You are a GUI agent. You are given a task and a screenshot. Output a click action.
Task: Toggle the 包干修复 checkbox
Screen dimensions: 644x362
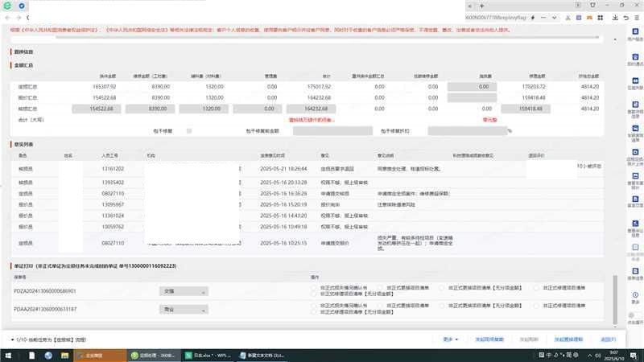[189, 130]
